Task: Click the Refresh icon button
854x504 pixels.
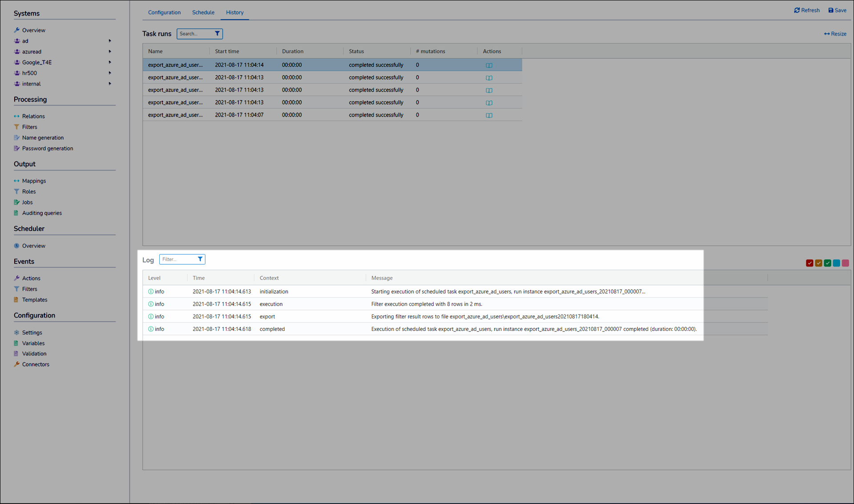Action: 797,10
